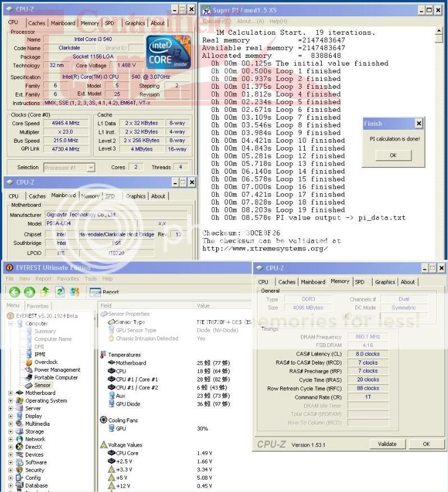The height and width of the screenshot is (492, 448).
Task: Click the Validate button in CPU-Z
Action: [x=387, y=444]
